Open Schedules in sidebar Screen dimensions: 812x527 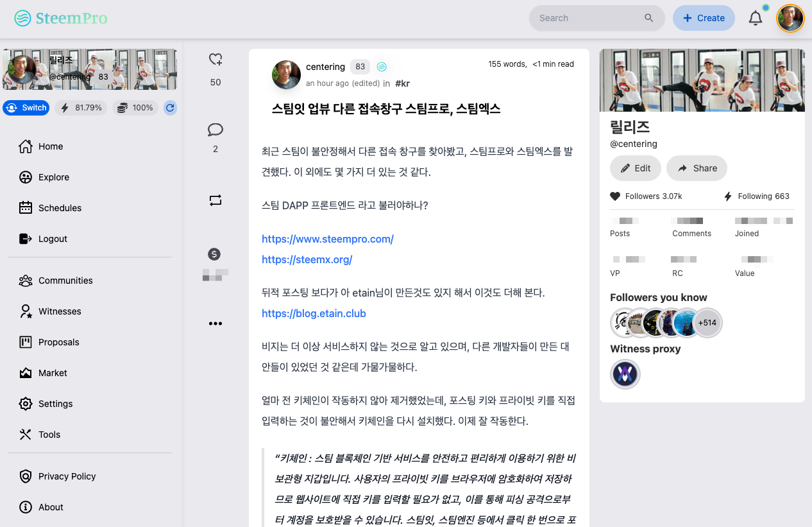click(x=50, y=208)
